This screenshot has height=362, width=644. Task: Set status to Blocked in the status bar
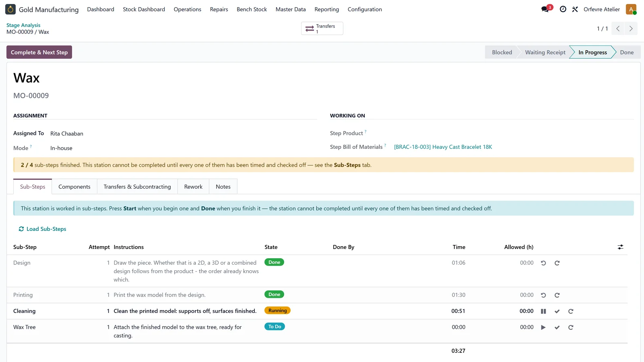click(502, 52)
